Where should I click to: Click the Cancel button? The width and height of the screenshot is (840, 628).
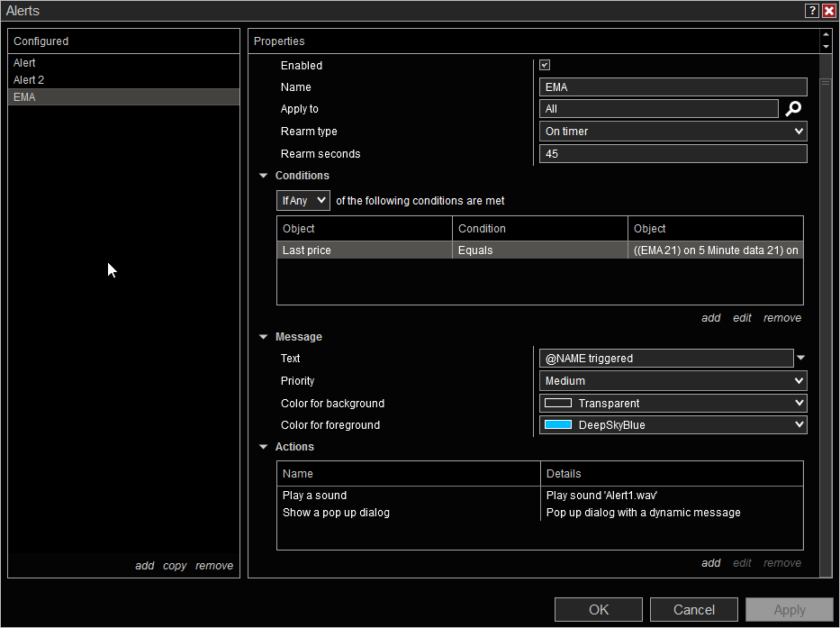[693, 610]
